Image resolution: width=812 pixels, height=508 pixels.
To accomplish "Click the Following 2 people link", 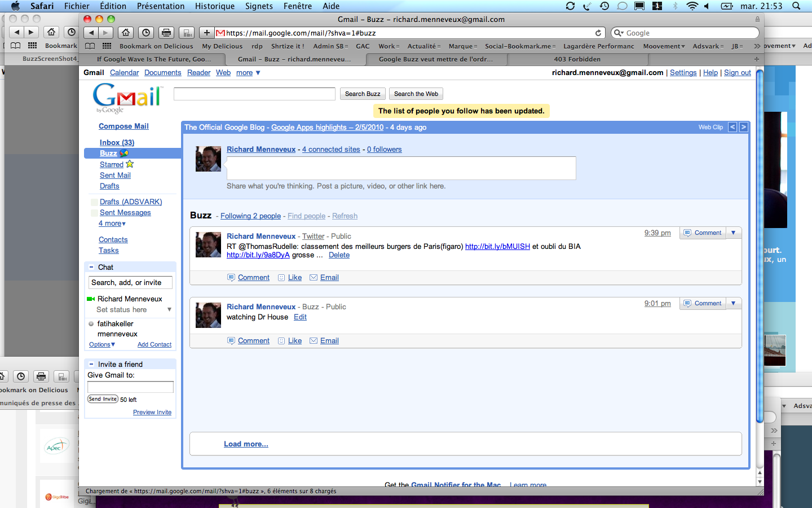I will click(x=250, y=216).
